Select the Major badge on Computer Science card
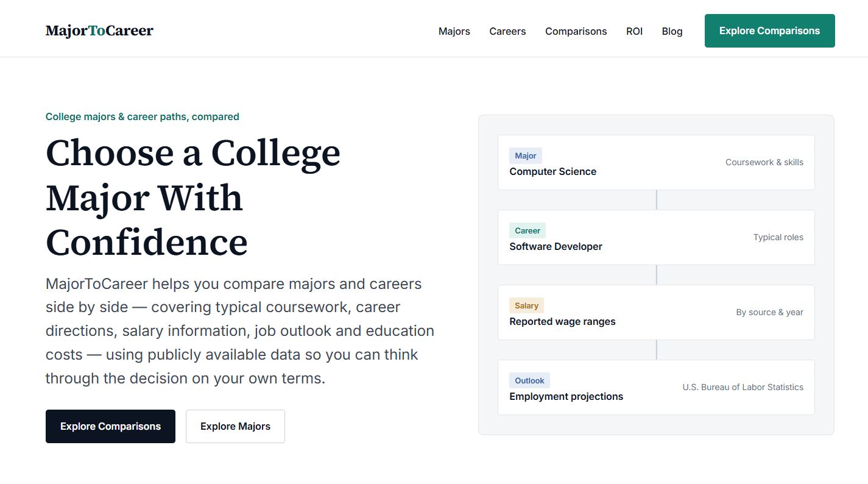This screenshot has height=484, width=868. (x=526, y=155)
